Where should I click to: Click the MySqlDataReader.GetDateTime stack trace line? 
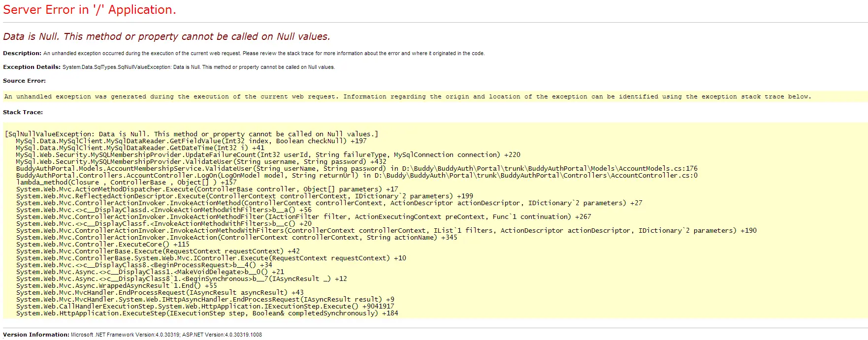point(140,148)
